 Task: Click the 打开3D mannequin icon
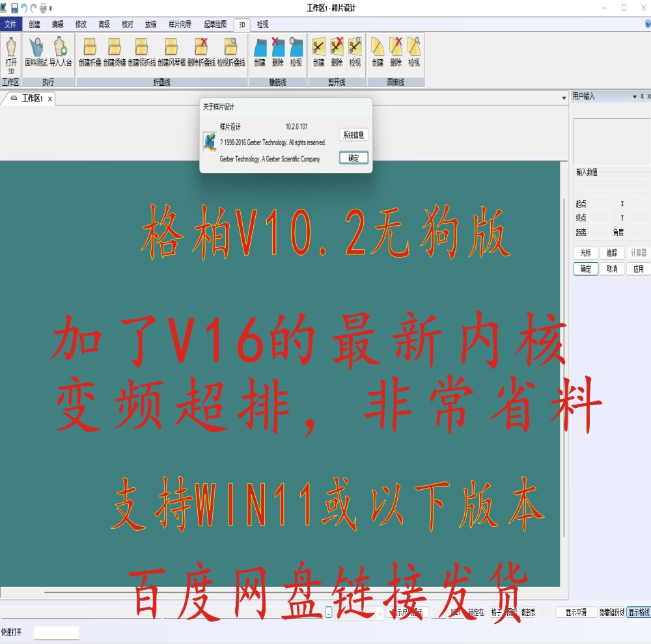(x=11, y=55)
